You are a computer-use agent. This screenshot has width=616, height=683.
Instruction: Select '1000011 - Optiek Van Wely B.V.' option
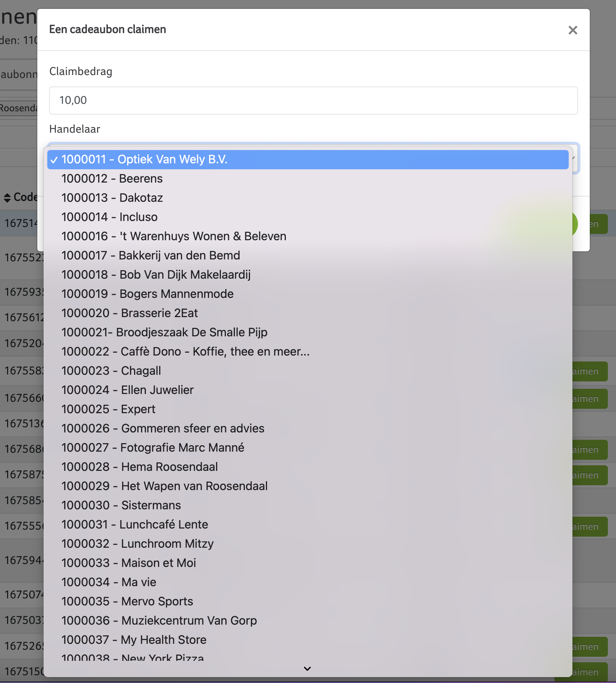[308, 159]
